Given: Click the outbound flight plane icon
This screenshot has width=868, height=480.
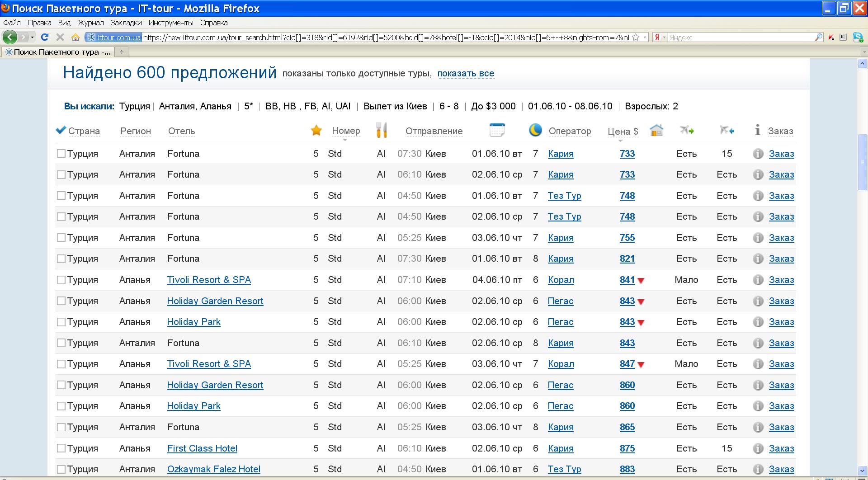Looking at the screenshot, I should [687, 130].
